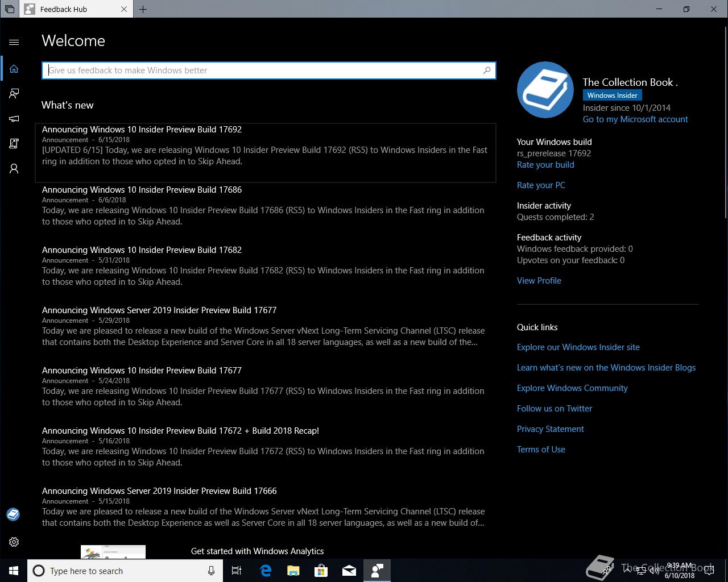Open Explore our Windows Insider site link

pos(578,347)
